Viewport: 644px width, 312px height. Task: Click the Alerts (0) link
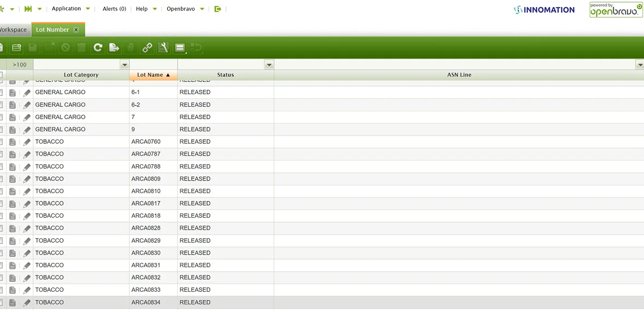[114, 9]
